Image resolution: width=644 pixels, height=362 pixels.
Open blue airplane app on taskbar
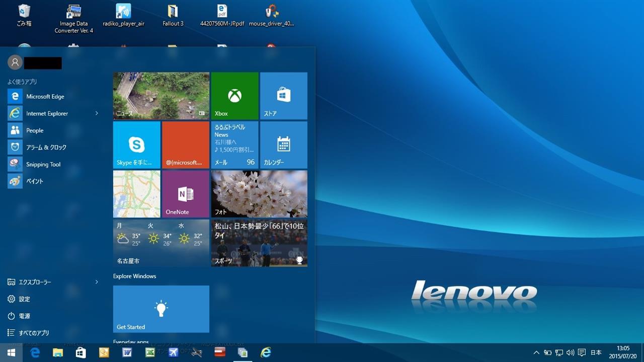(173, 353)
